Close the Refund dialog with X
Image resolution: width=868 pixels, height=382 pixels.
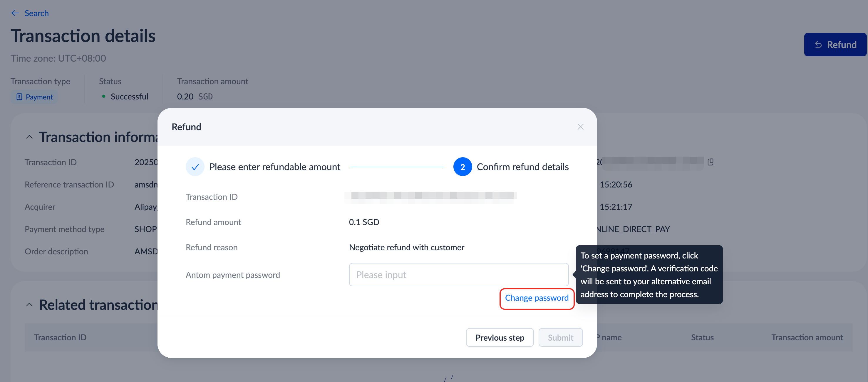point(580,127)
